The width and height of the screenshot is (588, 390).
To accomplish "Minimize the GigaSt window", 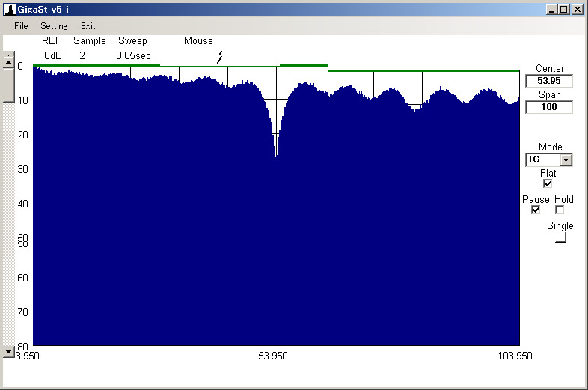I will 552,10.
